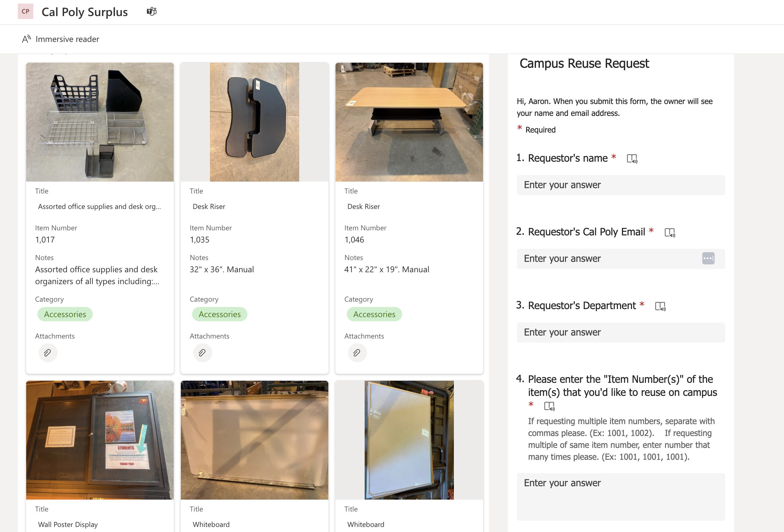Click the Requestor's name answer field

621,185
